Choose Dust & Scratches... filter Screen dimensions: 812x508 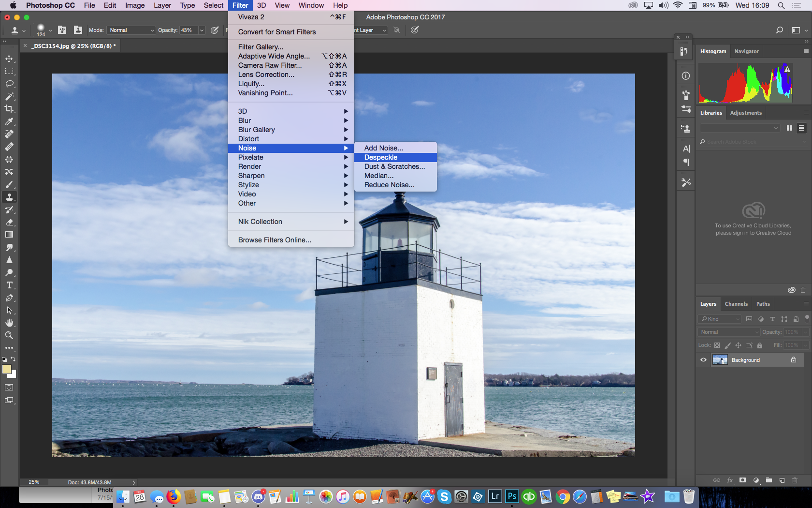tap(395, 166)
